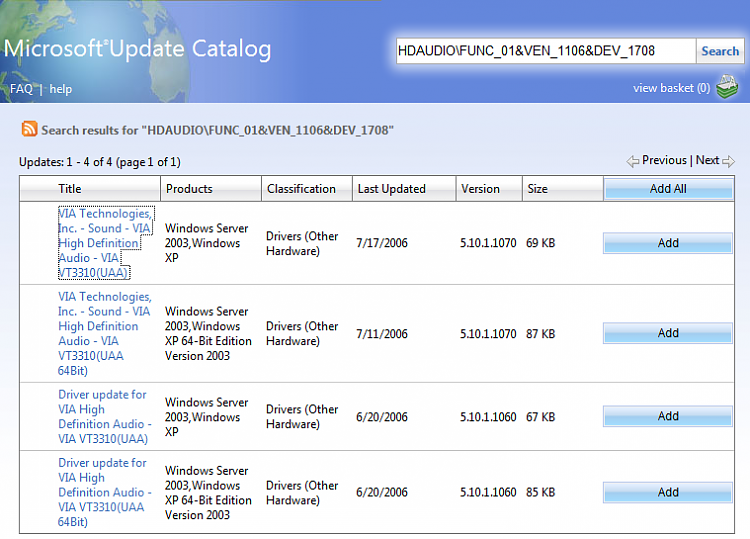The height and width of the screenshot is (539, 750).
Task: Select the 7/17/2006 date cell
Action: click(382, 243)
